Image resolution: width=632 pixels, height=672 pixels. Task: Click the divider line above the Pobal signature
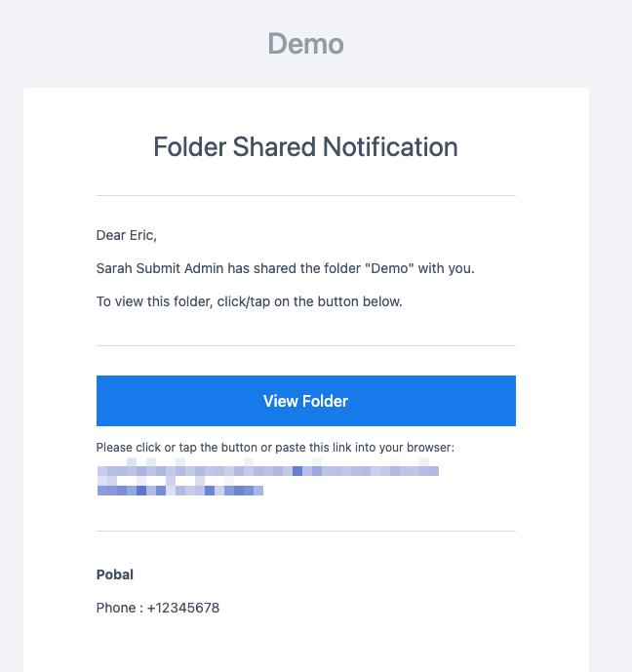(x=305, y=531)
